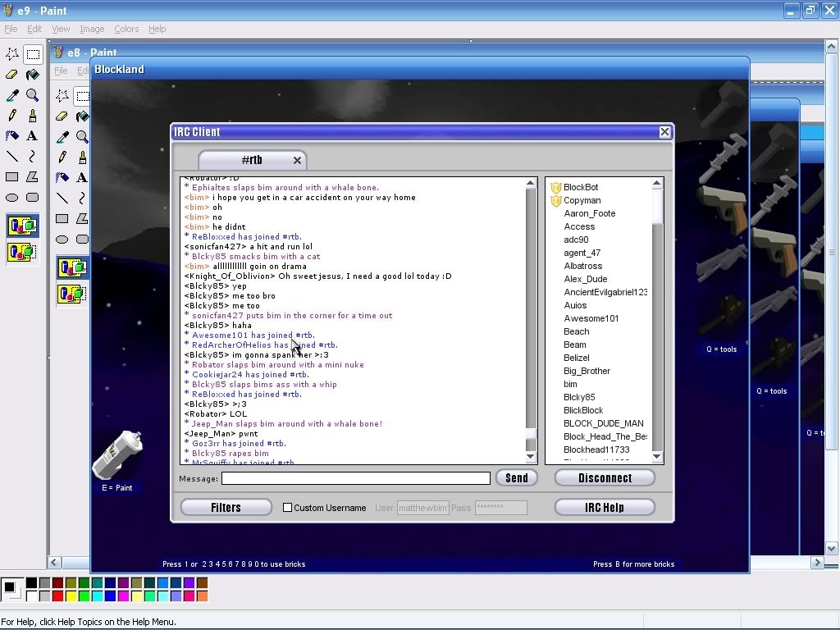Open the Help menu of e9 Paint
Screen dimensions: 840x630
point(157,29)
